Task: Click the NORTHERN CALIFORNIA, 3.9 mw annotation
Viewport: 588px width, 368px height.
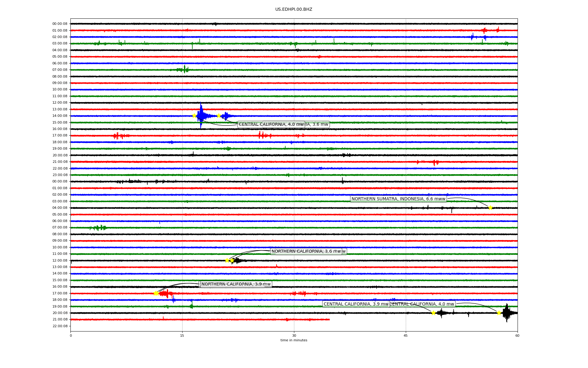Action: click(x=236, y=284)
